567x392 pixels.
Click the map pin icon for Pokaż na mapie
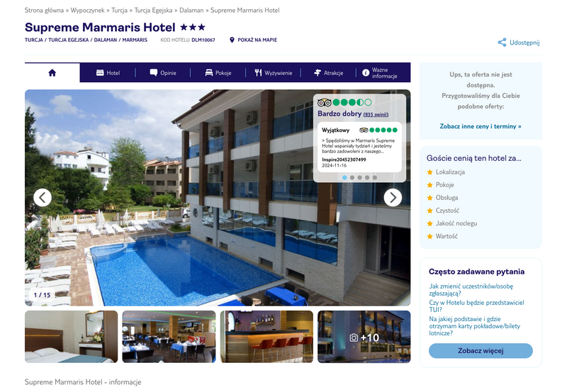pos(232,40)
